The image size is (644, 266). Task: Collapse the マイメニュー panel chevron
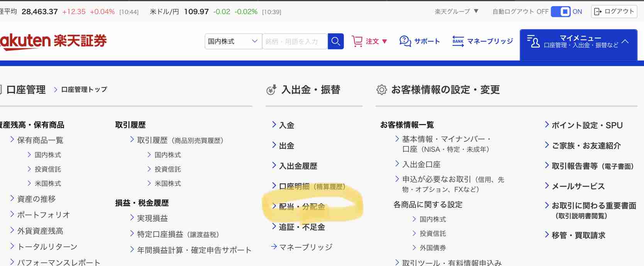coord(625,41)
